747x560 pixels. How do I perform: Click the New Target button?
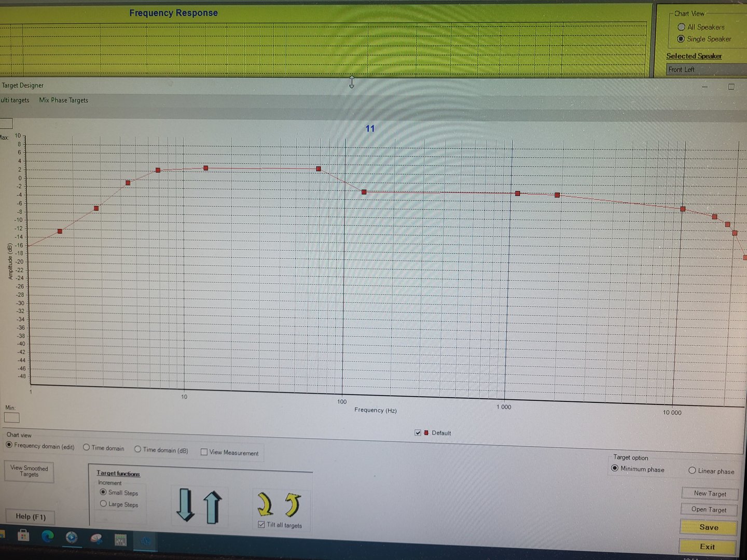[710, 493]
